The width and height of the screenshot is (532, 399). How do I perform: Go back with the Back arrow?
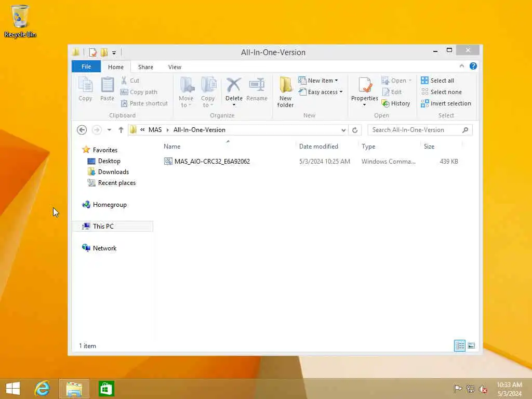(82, 130)
